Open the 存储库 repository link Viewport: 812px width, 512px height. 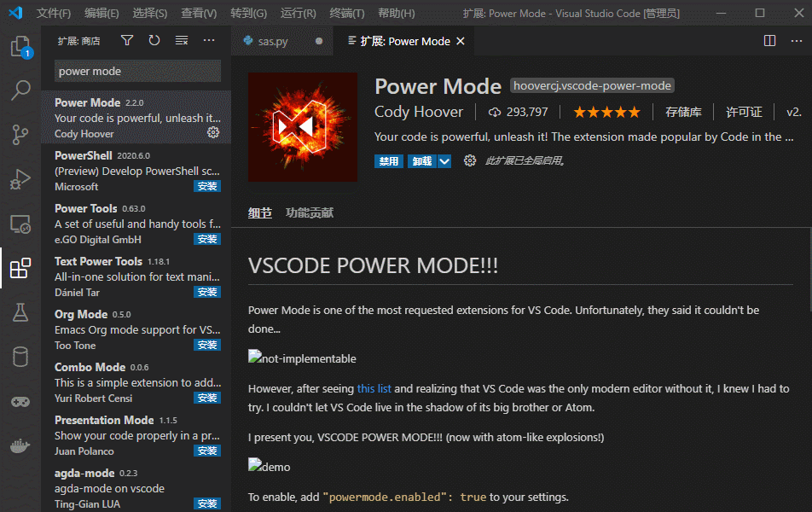click(683, 112)
